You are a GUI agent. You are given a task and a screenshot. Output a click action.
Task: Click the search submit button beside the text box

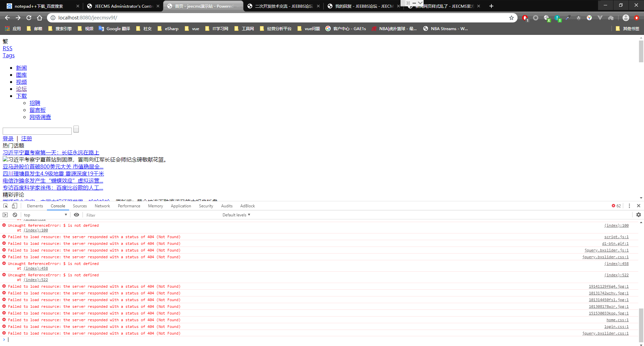pyautogui.click(x=76, y=129)
